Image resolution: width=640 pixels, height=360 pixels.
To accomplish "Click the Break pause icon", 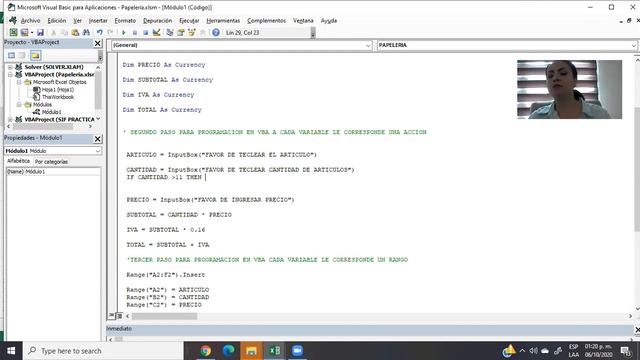I will (135, 32).
